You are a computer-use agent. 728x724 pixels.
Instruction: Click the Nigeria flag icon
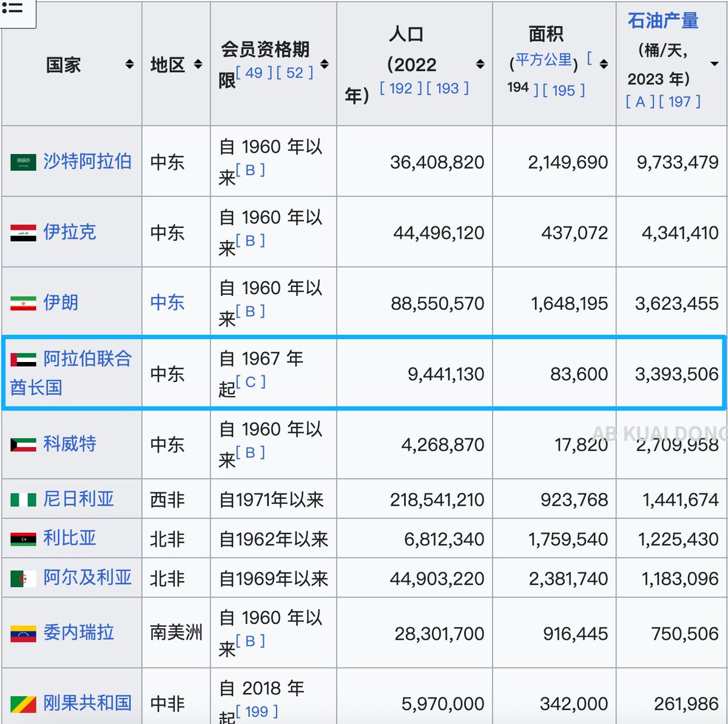click(x=23, y=500)
